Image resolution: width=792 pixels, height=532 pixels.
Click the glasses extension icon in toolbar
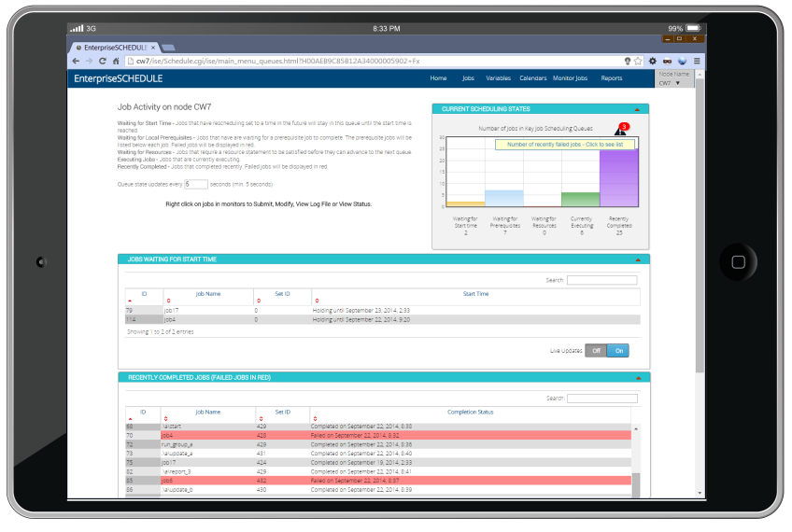point(667,61)
